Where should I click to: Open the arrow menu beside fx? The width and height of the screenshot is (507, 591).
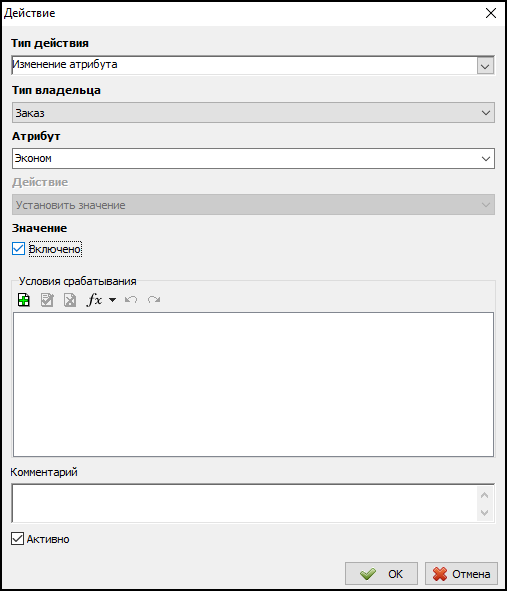click(x=112, y=300)
